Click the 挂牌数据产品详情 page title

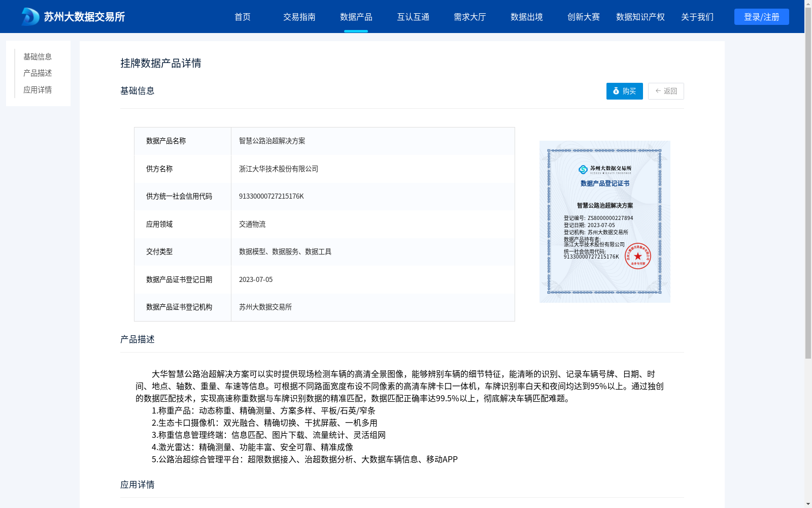coord(161,63)
